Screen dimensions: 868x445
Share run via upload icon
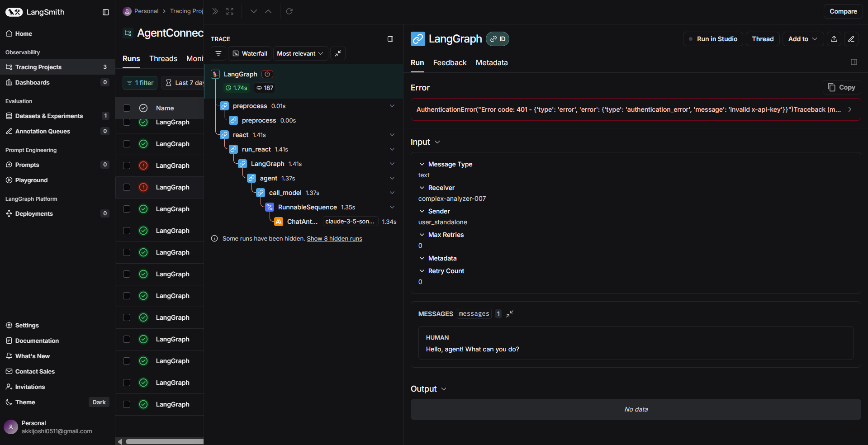click(834, 39)
